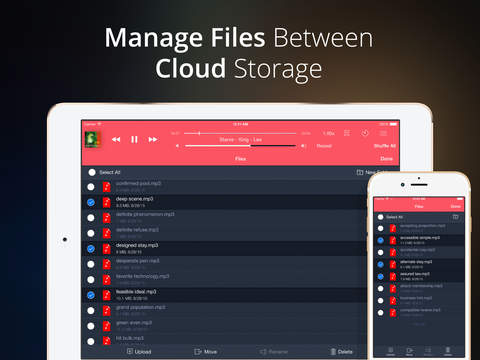The image size is (480, 360).
Task: Uncheck feasible ideal.mp3
Action: pyautogui.click(x=91, y=295)
